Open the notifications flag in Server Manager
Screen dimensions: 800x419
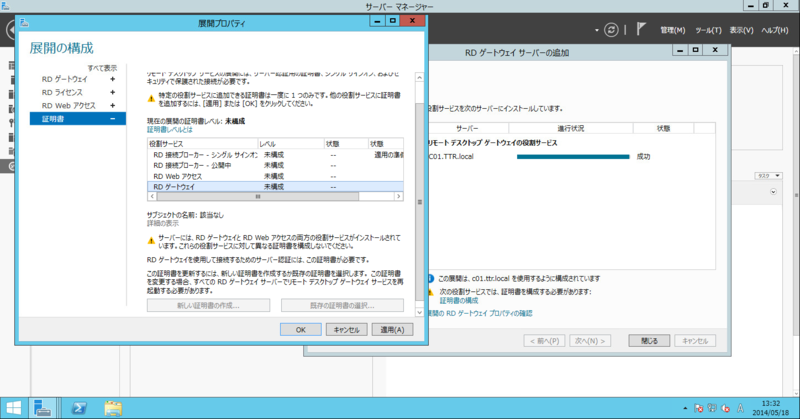click(641, 30)
